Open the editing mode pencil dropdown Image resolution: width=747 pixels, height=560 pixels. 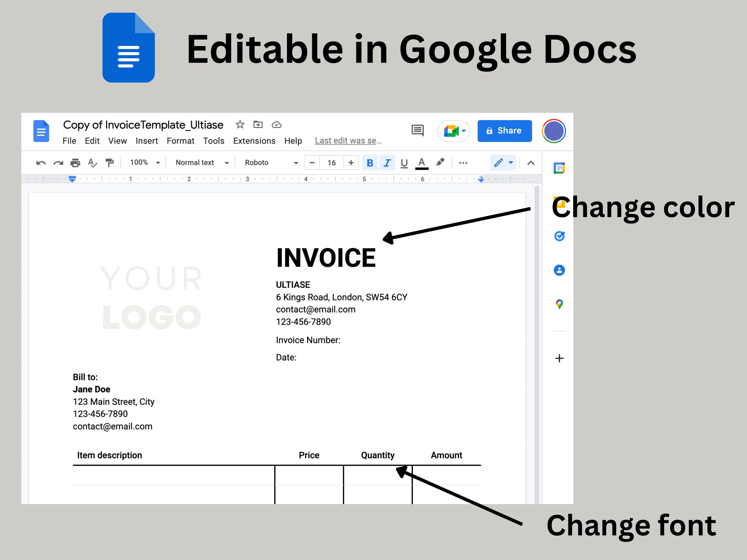coord(503,163)
